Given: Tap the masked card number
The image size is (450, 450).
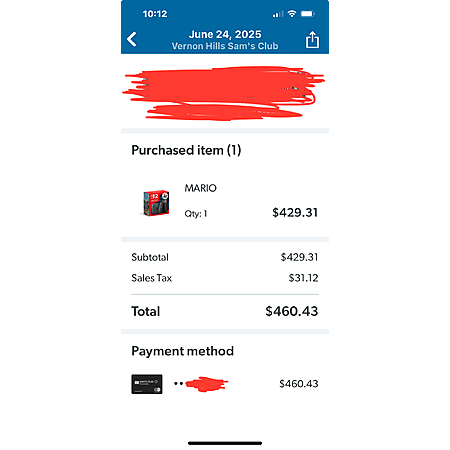Looking at the screenshot, I should point(201,384).
